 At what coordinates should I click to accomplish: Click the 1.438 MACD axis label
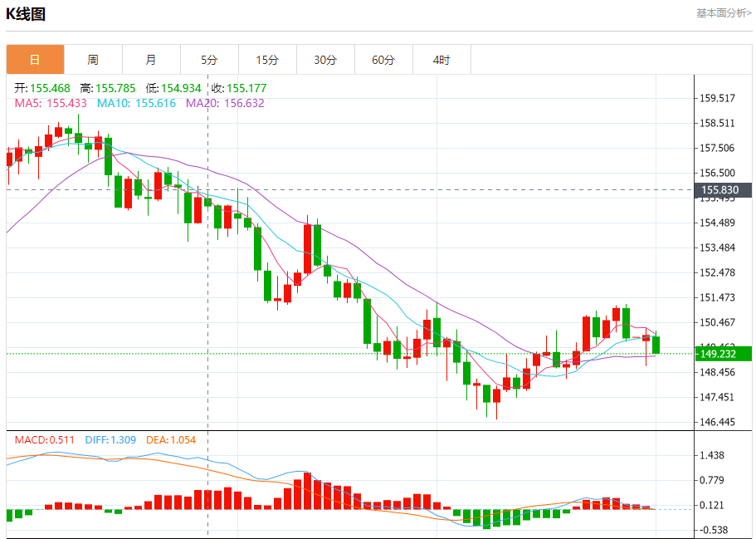[x=712, y=455]
